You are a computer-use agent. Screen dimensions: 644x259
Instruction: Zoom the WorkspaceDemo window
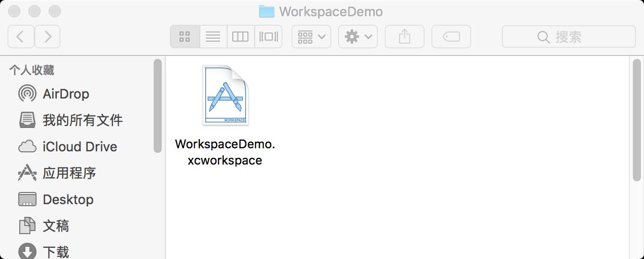[54, 11]
